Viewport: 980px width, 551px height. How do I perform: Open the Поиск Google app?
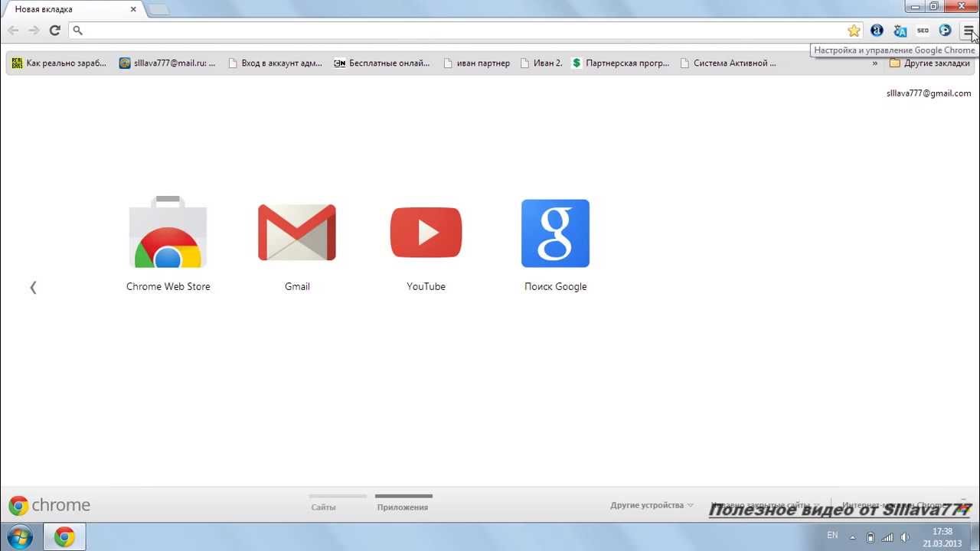coord(555,233)
